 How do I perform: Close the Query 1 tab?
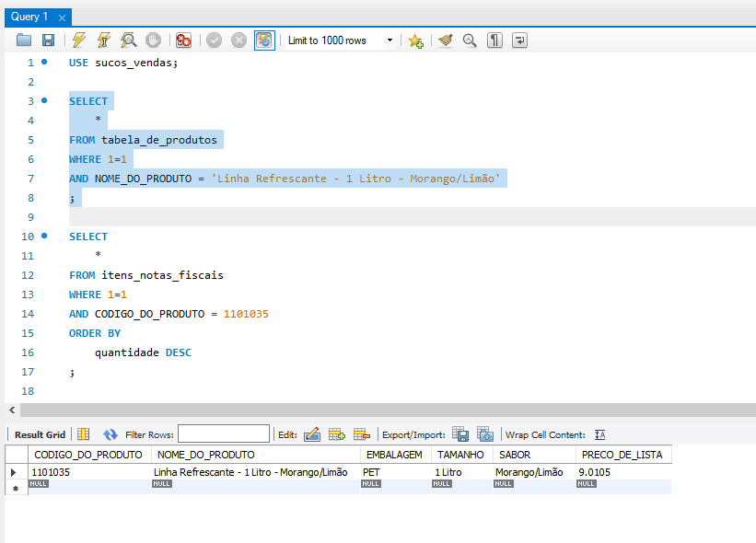61,17
